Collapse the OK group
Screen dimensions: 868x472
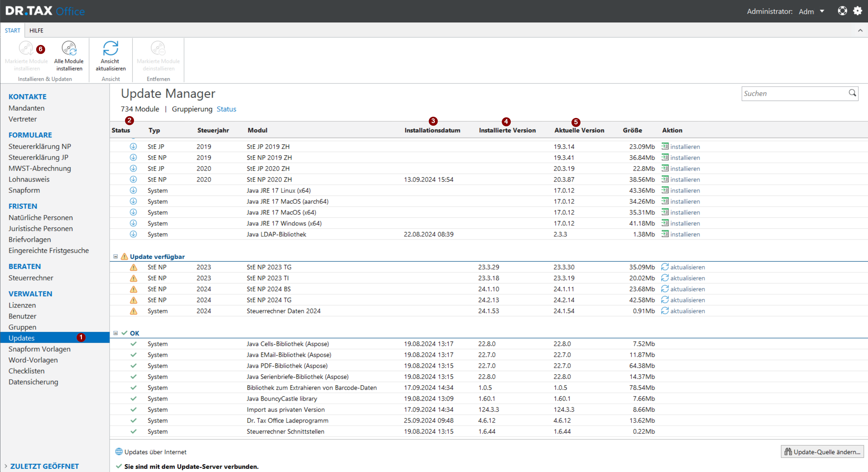click(x=116, y=333)
